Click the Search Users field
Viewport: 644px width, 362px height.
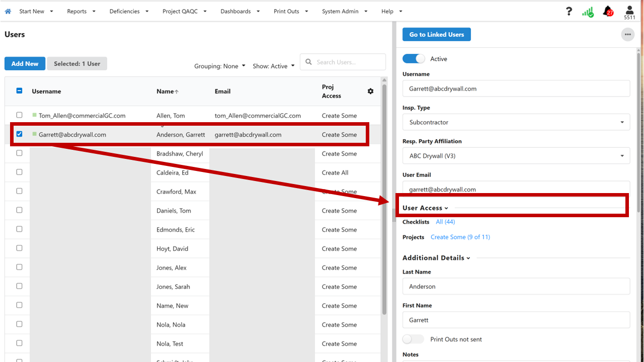pyautogui.click(x=343, y=62)
